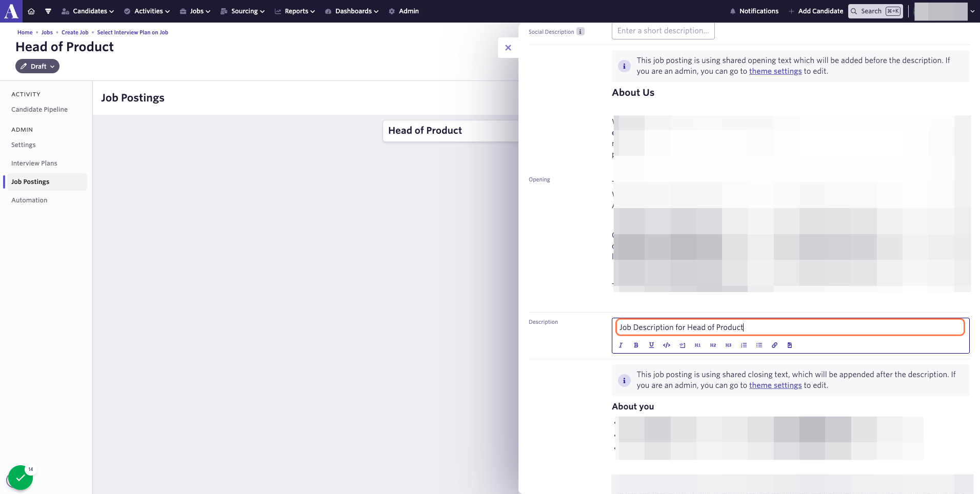980x494 pixels.
Task: Expand the user account menu chevron
Action: (x=972, y=11)
